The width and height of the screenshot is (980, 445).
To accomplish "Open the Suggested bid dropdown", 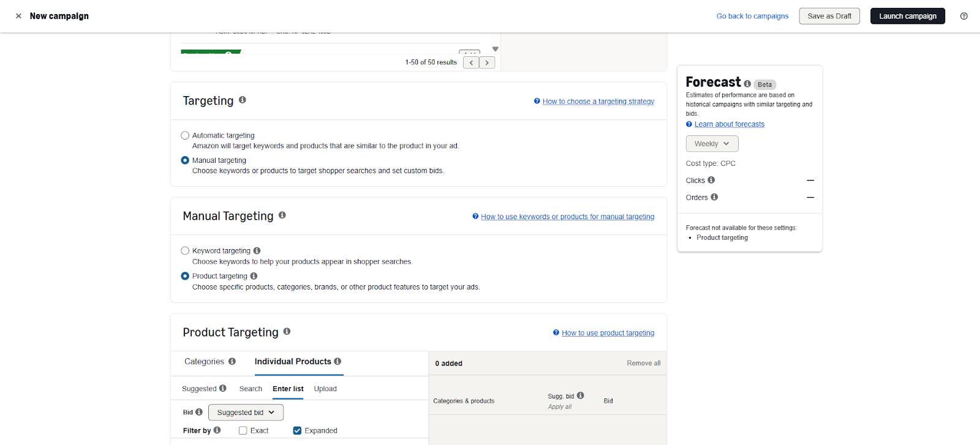I will (246, 413).
